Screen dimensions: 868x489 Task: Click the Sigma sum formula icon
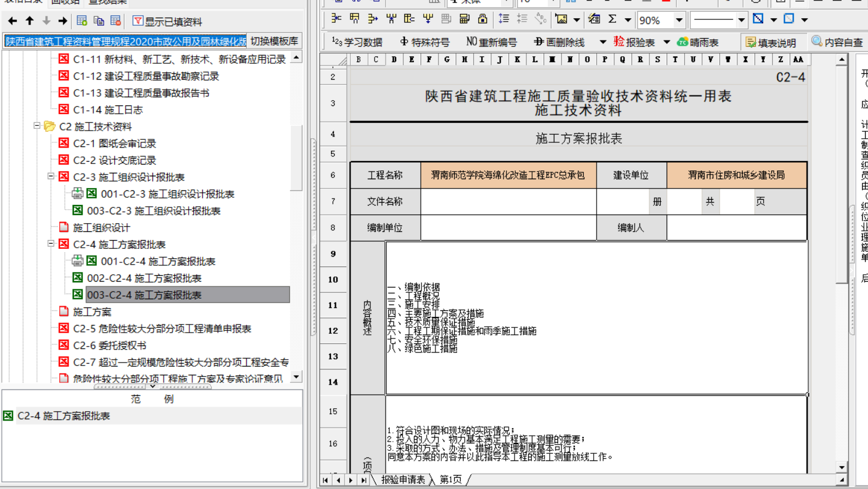point(612,19)
